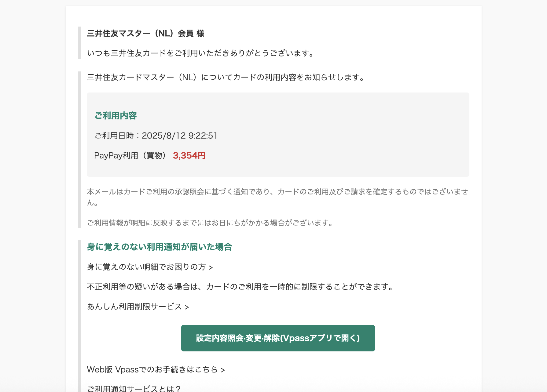Click the 9:22:51 usage time
Image resolution: width=547 pixels, height=392 pixels.
tap(203, 136)
